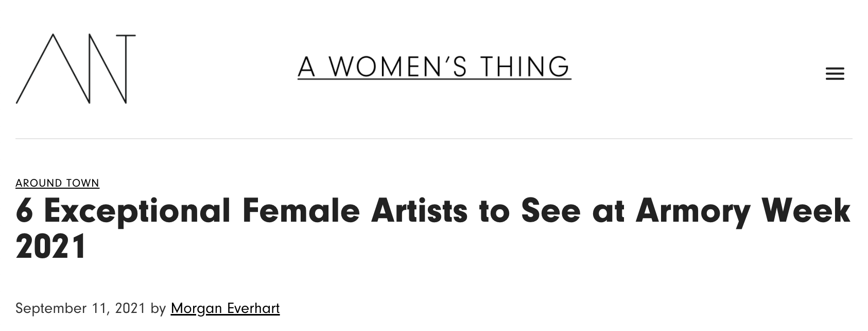Click the 'A Women's Thing' site title
This screenshot has width=868, height=331.
434,67
